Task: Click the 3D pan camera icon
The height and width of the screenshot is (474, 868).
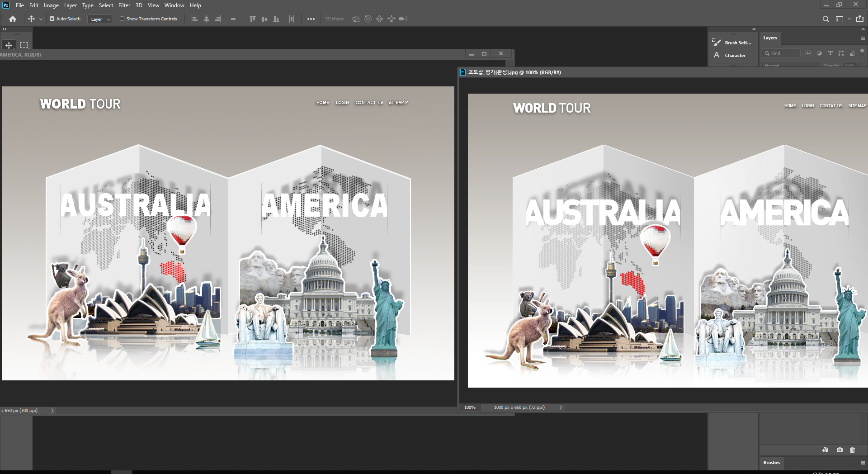Action: pyautogui.click(x=379, y=19)
